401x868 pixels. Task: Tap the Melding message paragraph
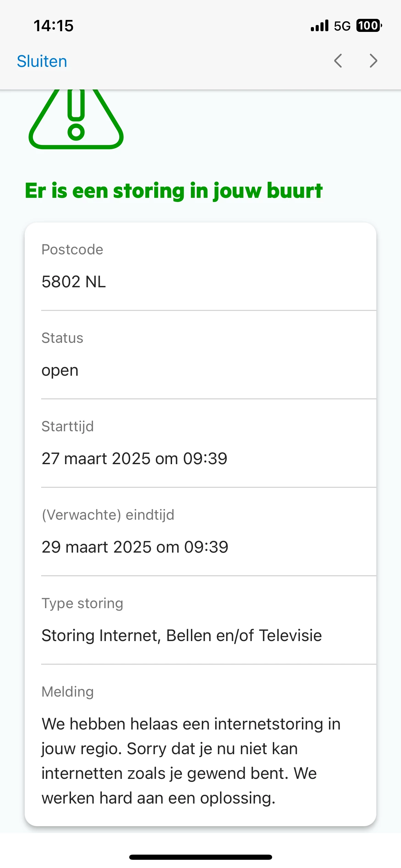(191, 761)
